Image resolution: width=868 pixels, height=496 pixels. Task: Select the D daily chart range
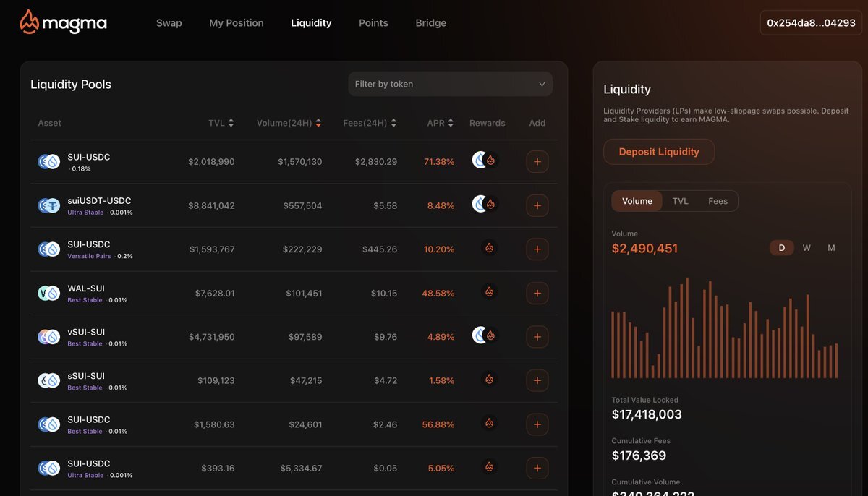tap(782, 248)
